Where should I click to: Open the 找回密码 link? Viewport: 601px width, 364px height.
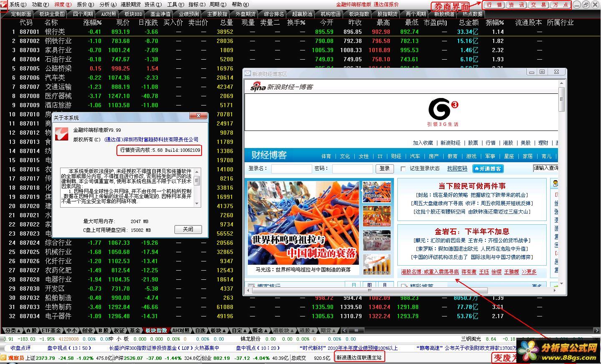(457, 168)
